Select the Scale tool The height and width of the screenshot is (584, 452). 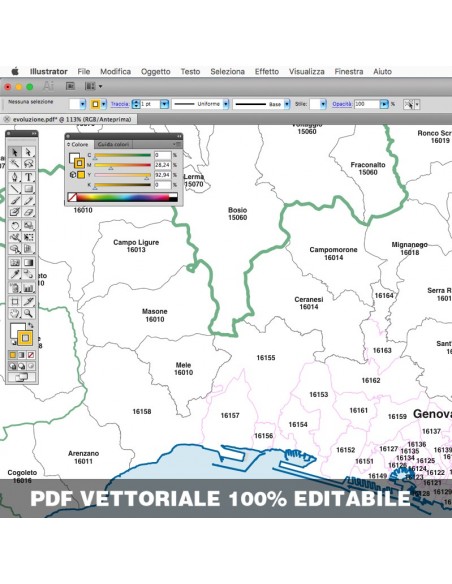pyautogui.click(x=28, y=225)
